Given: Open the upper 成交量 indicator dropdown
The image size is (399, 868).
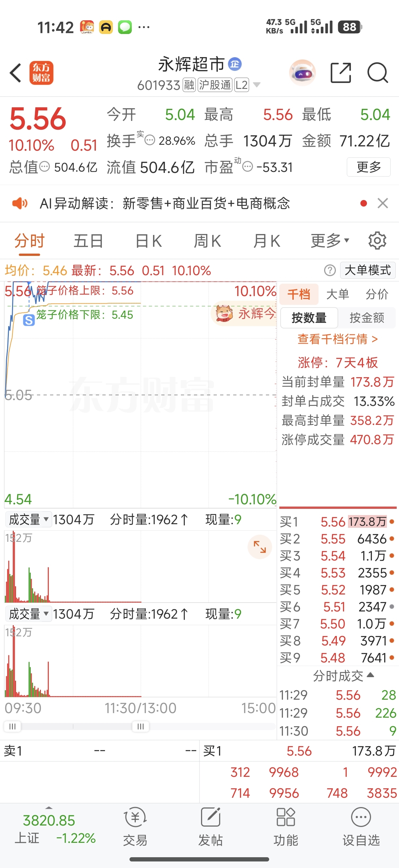Looking at the screenshot, I should click(28, 519).
